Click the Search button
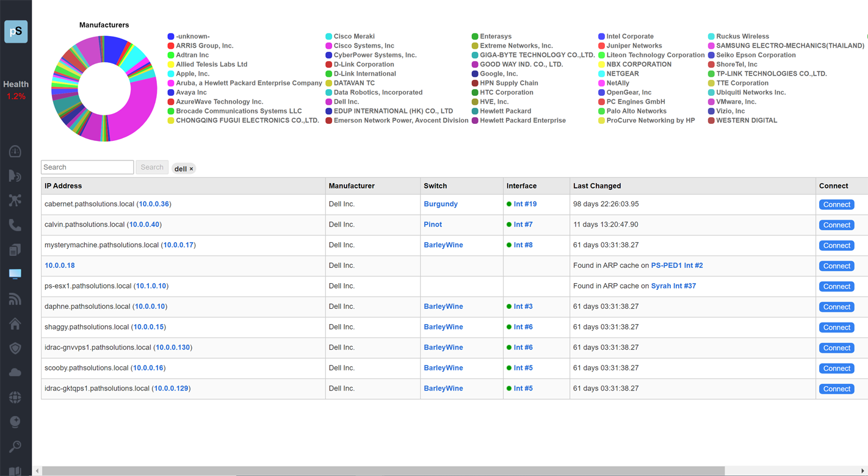 pyautogui.click(x=152, y=167)
